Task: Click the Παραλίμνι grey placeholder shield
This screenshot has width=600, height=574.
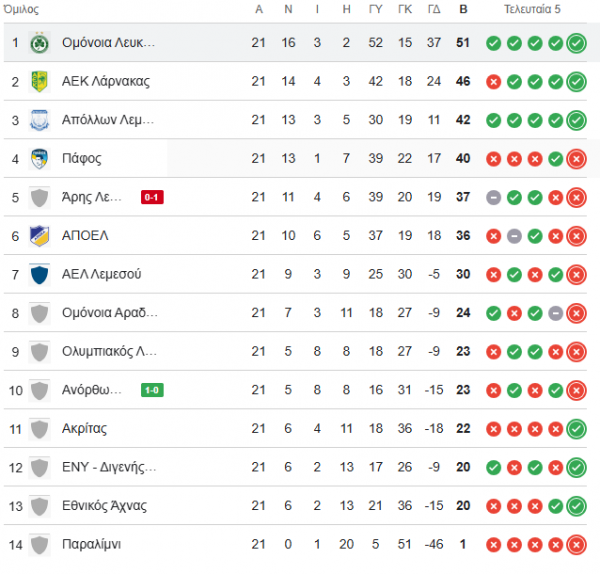Action: pyautogui.click(x=39, y=545)
